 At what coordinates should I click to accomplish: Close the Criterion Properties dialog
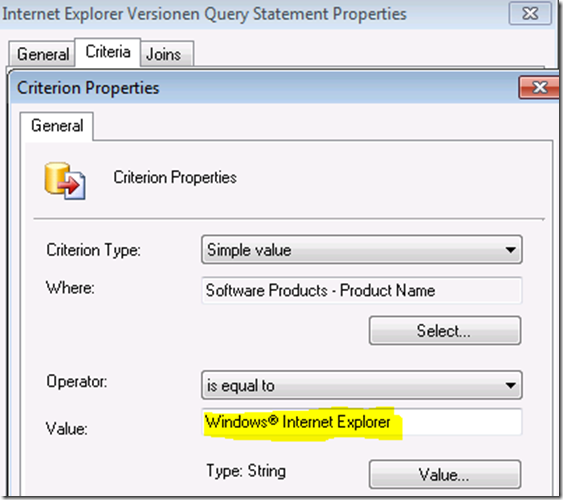pyautogui.click(x=539, y=87)
